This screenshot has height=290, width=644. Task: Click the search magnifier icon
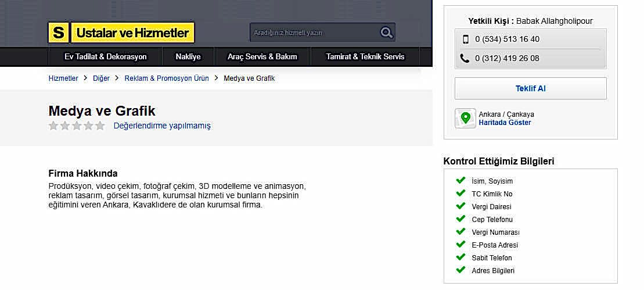point(386,33)
